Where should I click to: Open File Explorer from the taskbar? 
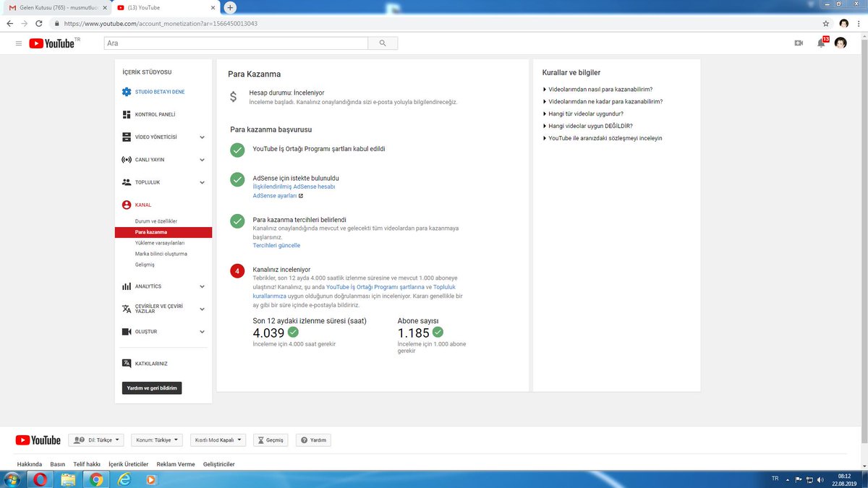coord(67,479)
